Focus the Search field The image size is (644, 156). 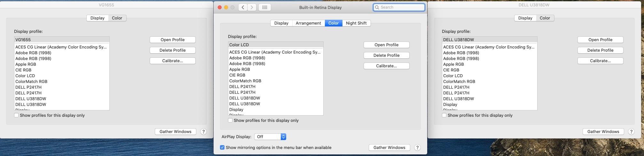(x=399, y=7)
